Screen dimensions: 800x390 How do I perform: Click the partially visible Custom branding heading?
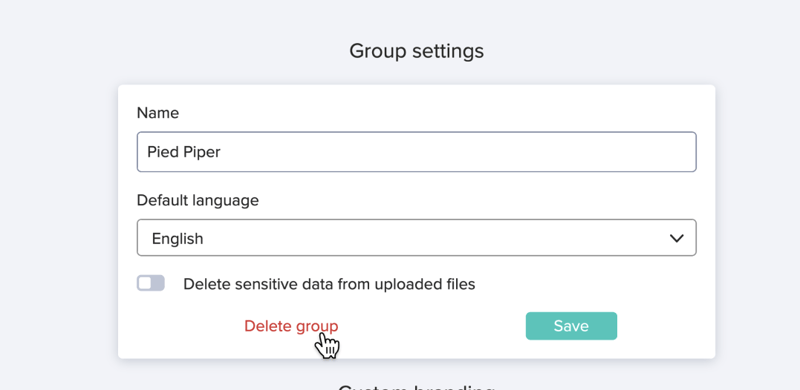pyautogui.click(x=416, y=386)
